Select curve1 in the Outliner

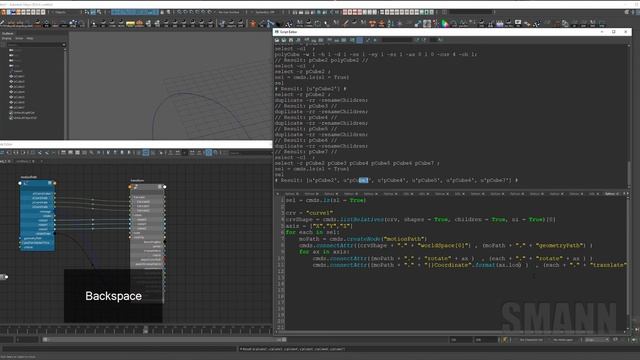tap(17, 71)
